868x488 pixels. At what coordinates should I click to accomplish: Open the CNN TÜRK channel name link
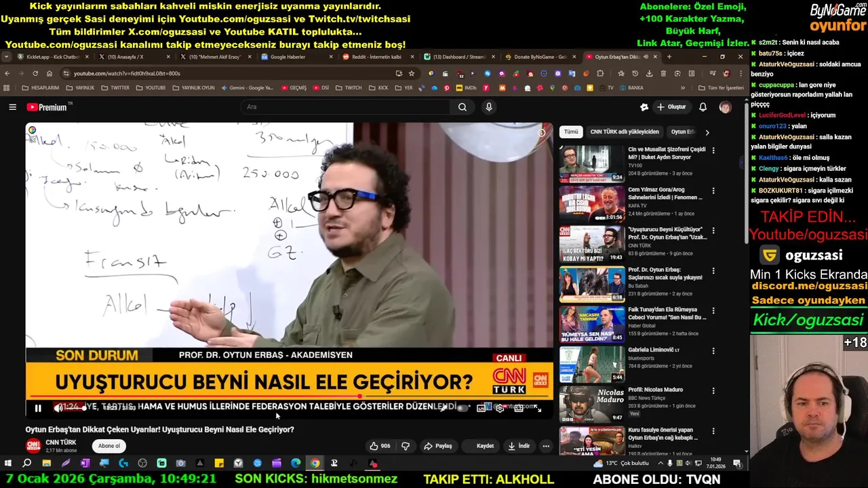(61, 443)
